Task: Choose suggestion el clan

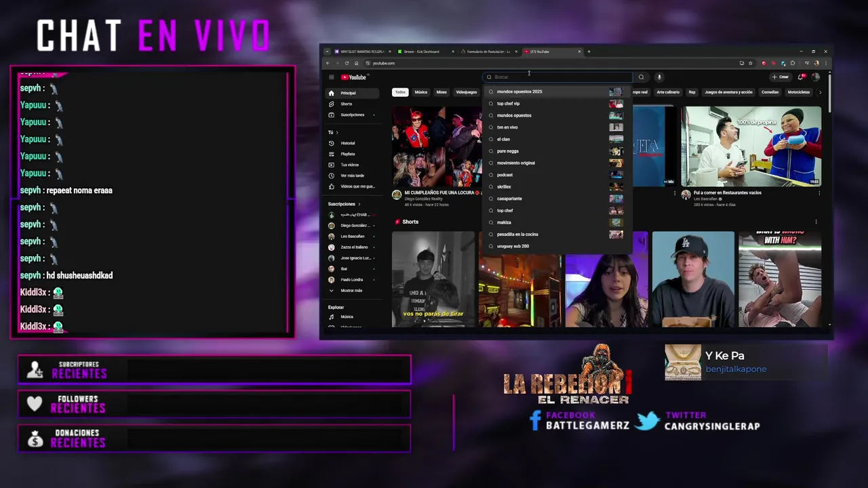Action: coord(556,139)
